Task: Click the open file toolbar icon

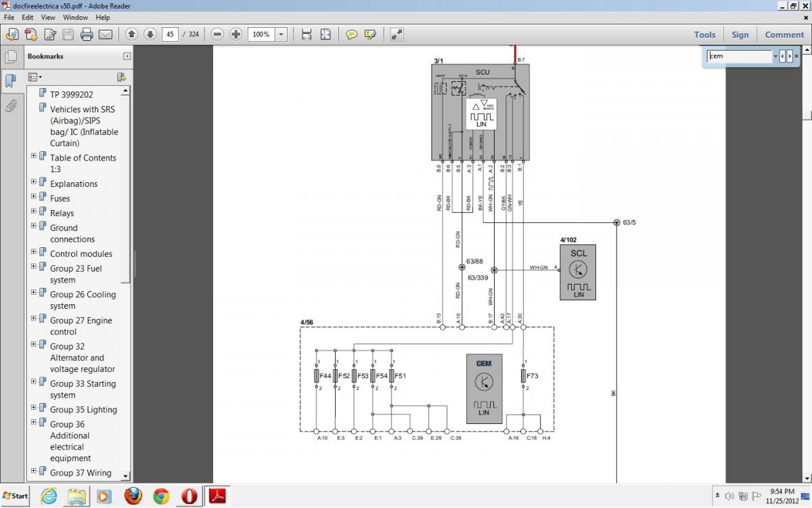Action: [x=12, y=34]
